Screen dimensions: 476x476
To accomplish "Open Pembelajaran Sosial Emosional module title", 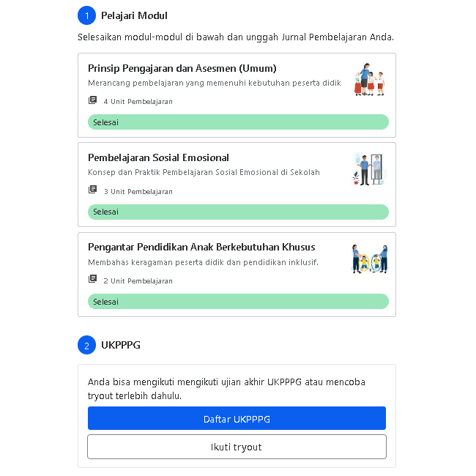I will [x=158, y=157].
